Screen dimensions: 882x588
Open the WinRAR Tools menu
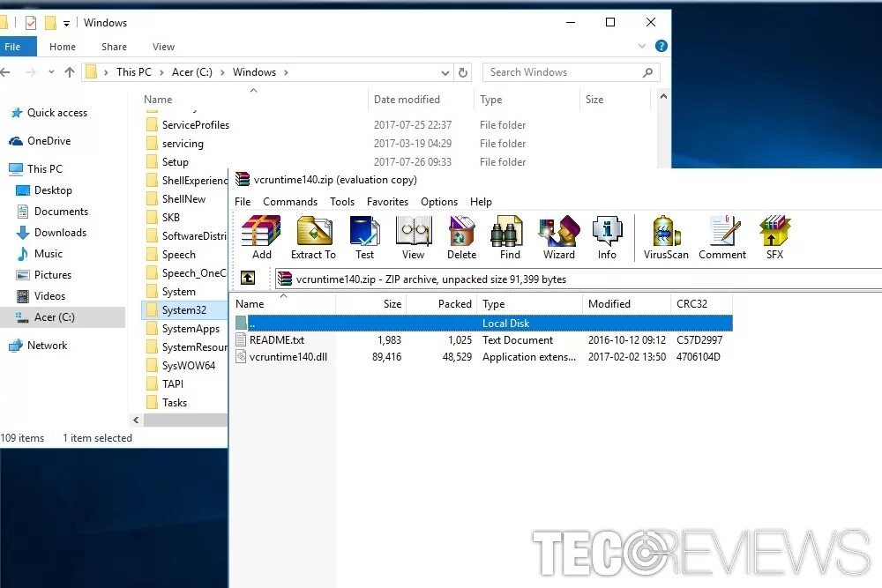coord(342,201)
